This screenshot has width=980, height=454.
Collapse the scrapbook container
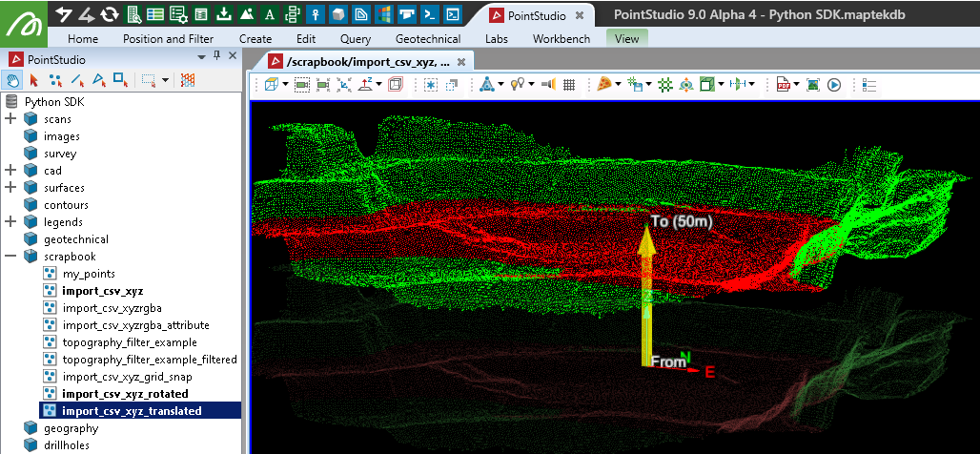[10, 257]
